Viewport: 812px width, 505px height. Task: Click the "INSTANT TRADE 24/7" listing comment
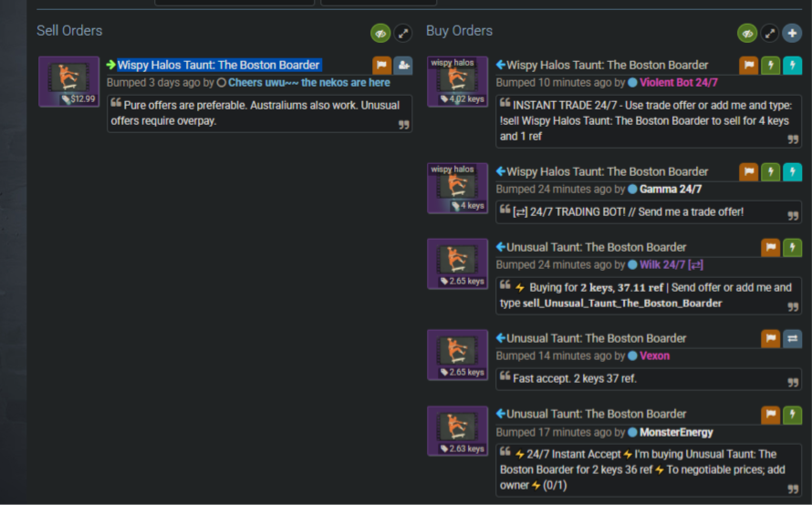[x=649, y=121]
